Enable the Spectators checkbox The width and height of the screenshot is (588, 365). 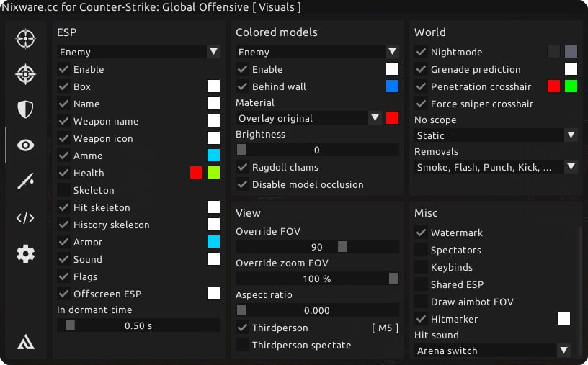(x=421, y=250)
